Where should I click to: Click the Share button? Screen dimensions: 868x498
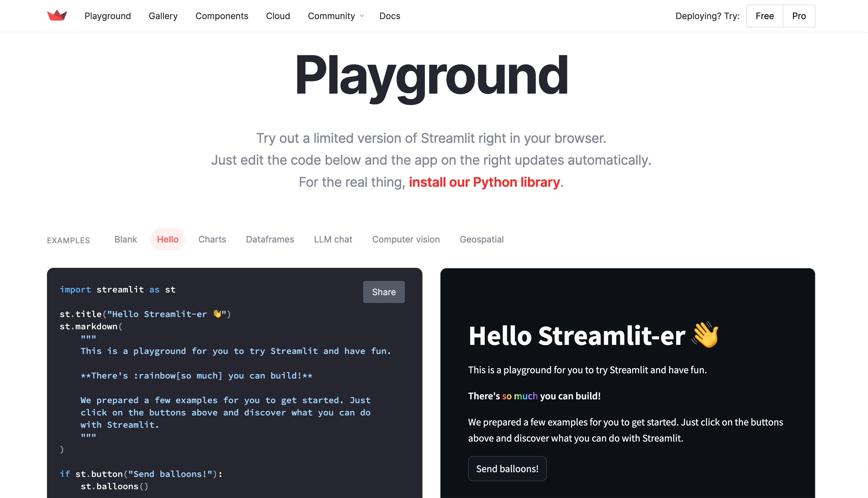tap(384, 292)
